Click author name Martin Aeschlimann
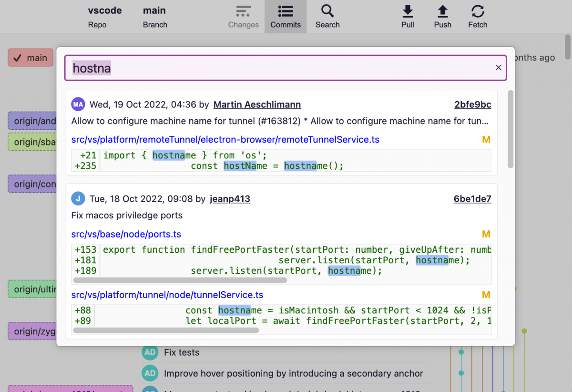 (x=257, y=105)
